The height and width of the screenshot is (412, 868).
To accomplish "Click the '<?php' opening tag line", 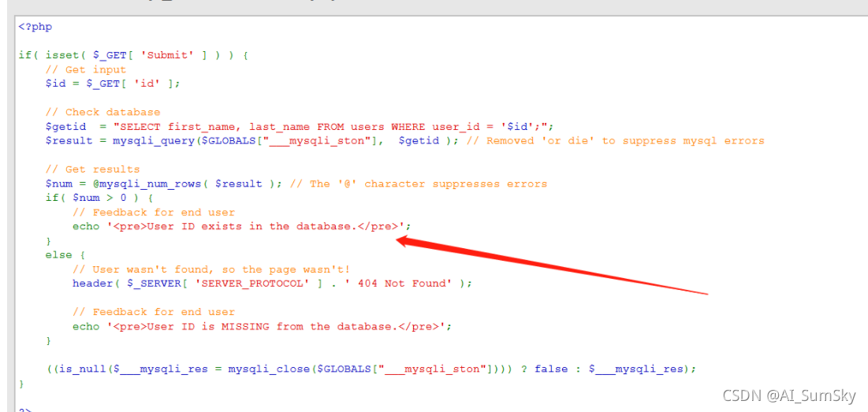I will click(x=35, y=27).
